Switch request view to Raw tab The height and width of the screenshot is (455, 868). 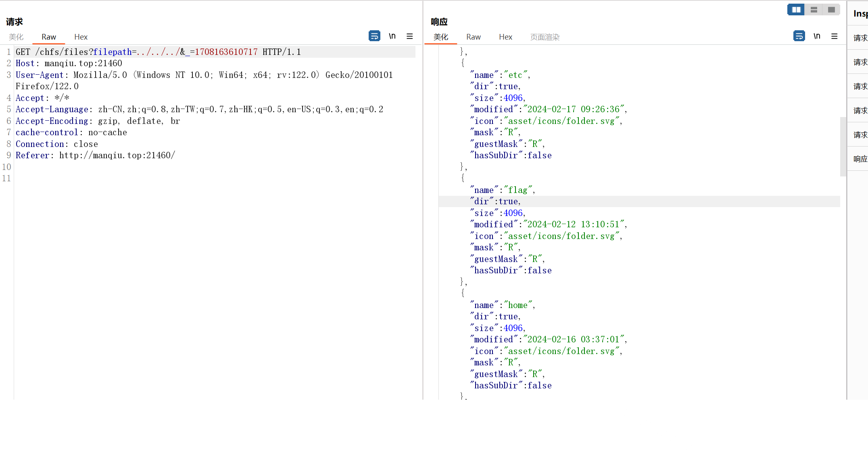(49, 37)
